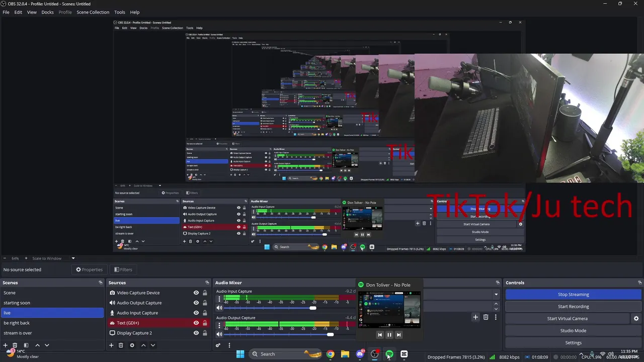Mute Audio Output Capture in the mixer
644x362 pixels.
point(219,334)
